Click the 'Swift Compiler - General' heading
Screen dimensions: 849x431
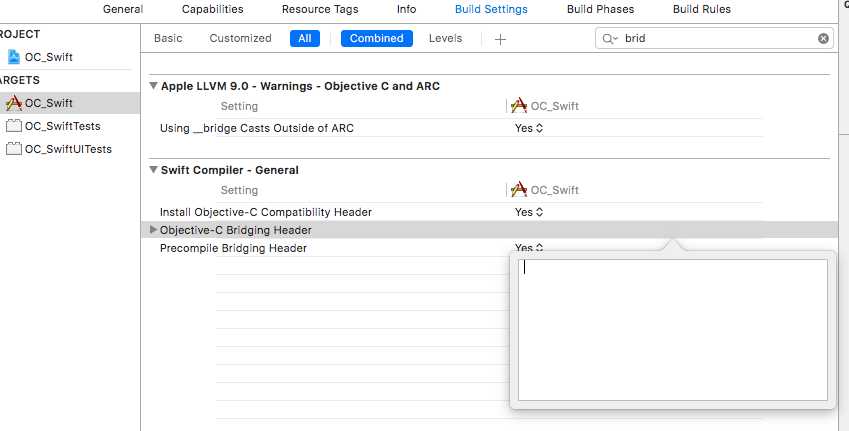(230, 170)
